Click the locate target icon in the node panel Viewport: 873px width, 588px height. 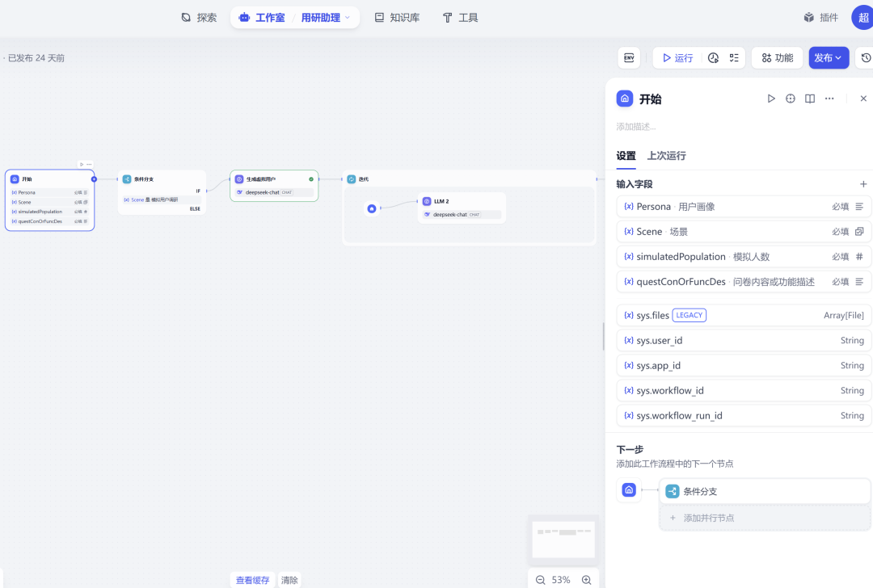791,98
